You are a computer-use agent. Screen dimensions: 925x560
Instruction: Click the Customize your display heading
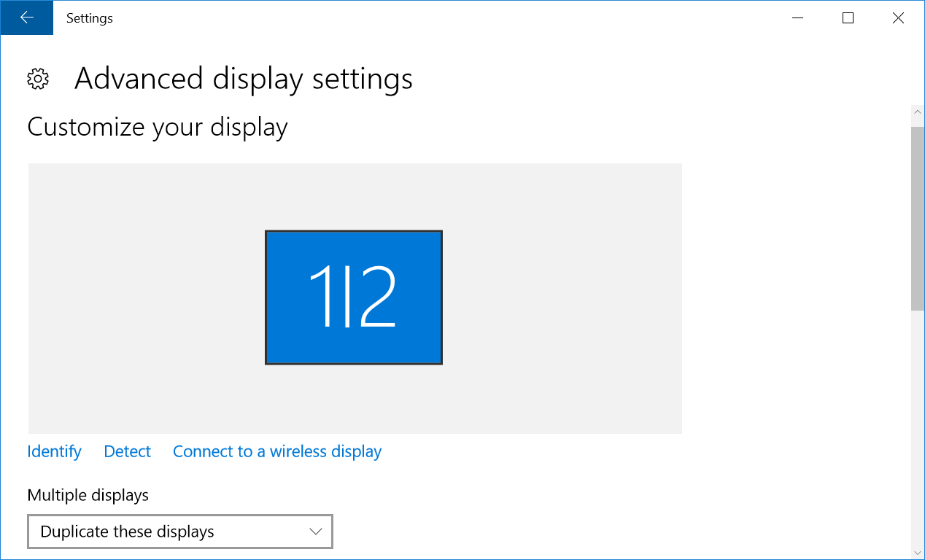[x=158, y=127]
